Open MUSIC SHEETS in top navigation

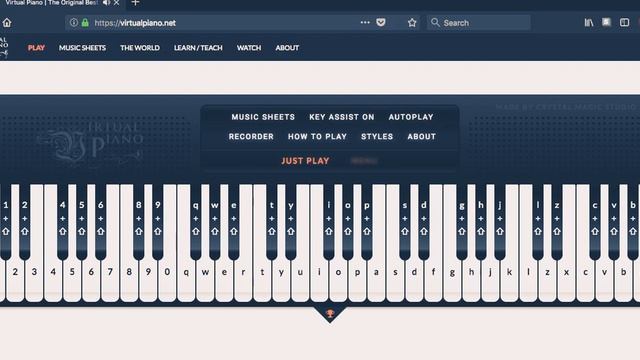(x=82, y=48)
